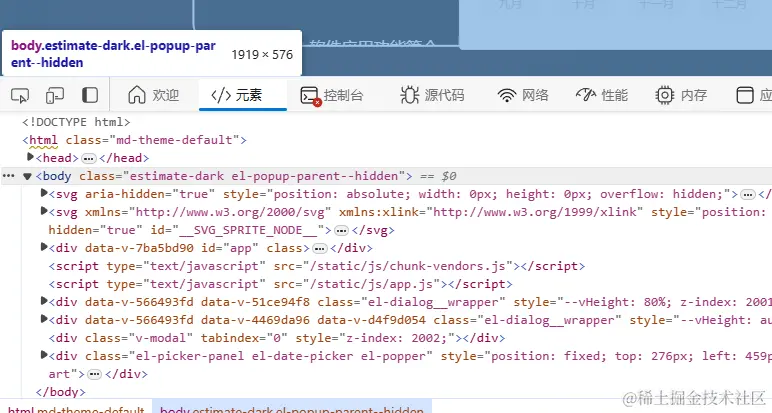Click the estimate-dark el-popup-parent--hidden class value
Viewport: 772px width, 413px height.
[263, 176]
